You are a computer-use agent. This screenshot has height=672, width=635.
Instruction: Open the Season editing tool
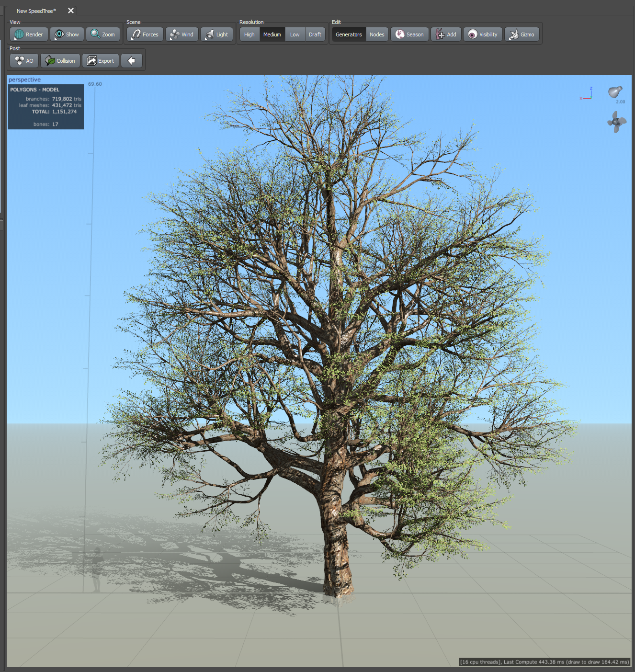(409, 34)
